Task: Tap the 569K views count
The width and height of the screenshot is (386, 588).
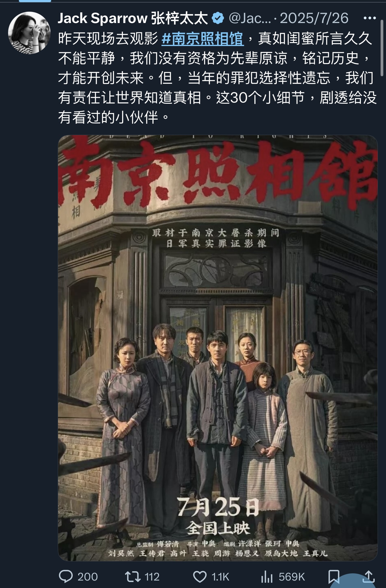Action: click(292, 577)
